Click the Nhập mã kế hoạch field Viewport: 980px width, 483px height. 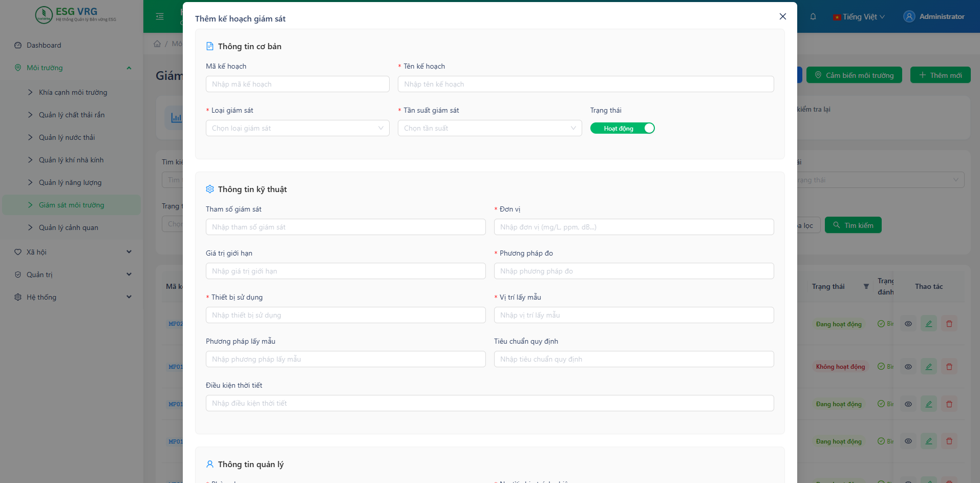click(297, 84)
